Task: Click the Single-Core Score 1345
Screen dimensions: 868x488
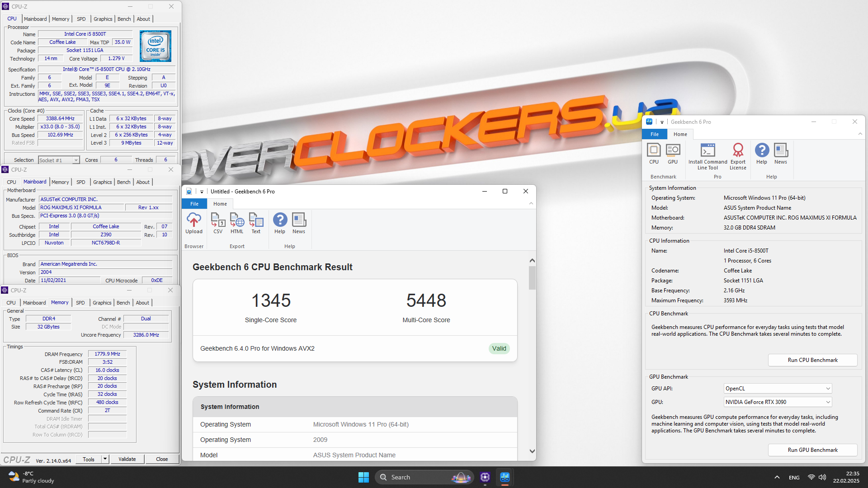Action: click(271, 300)
